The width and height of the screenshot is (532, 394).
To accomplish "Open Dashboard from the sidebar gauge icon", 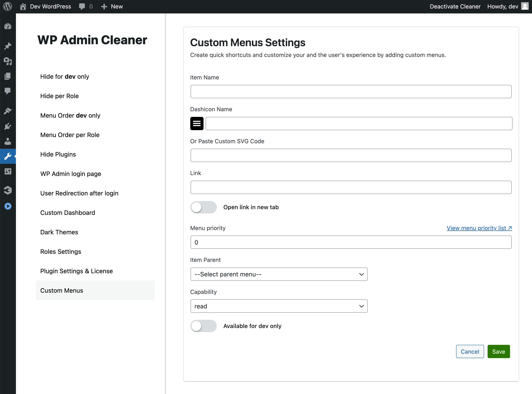I will [8, 26].
